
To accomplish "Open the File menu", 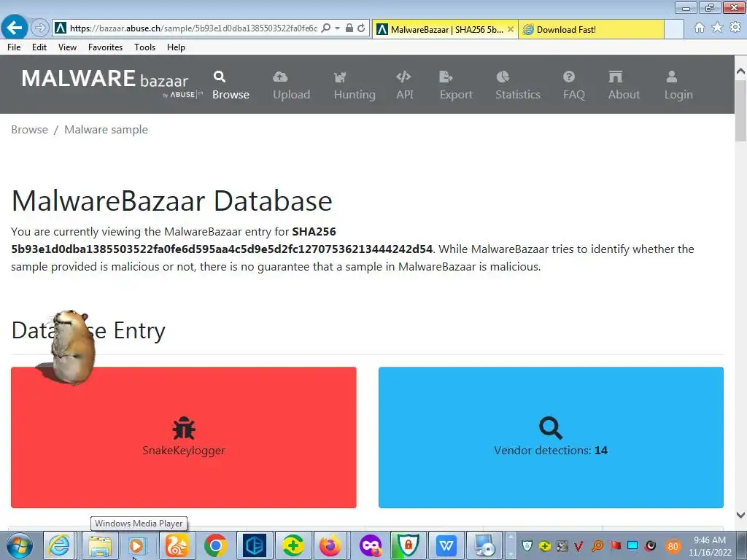I will tap(14, 47).
